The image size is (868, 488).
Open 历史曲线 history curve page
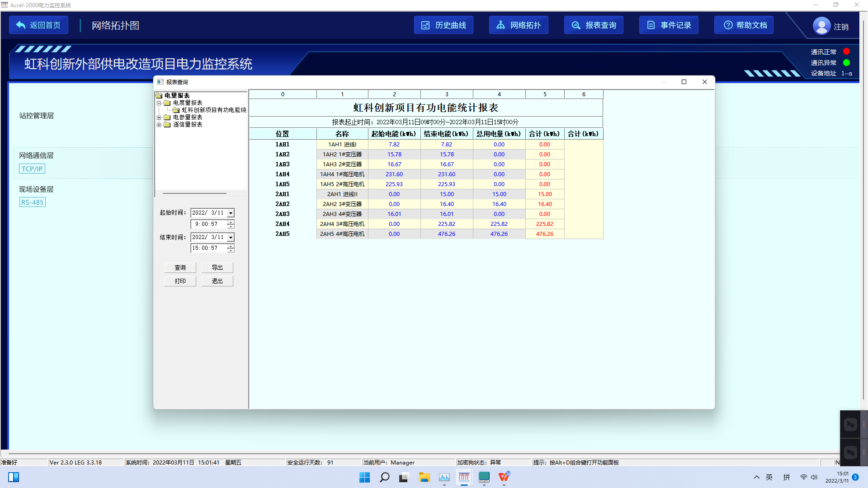coord(443,25)
